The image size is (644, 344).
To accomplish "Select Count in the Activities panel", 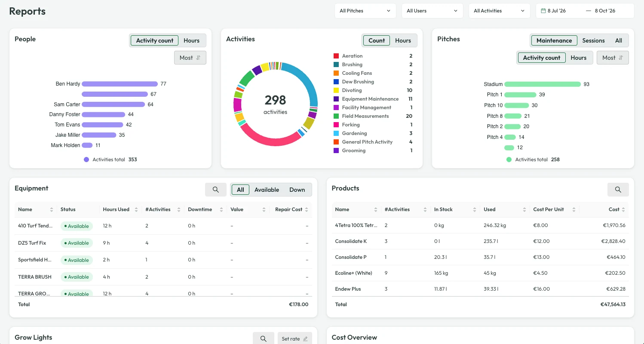I will coord(377,40).
